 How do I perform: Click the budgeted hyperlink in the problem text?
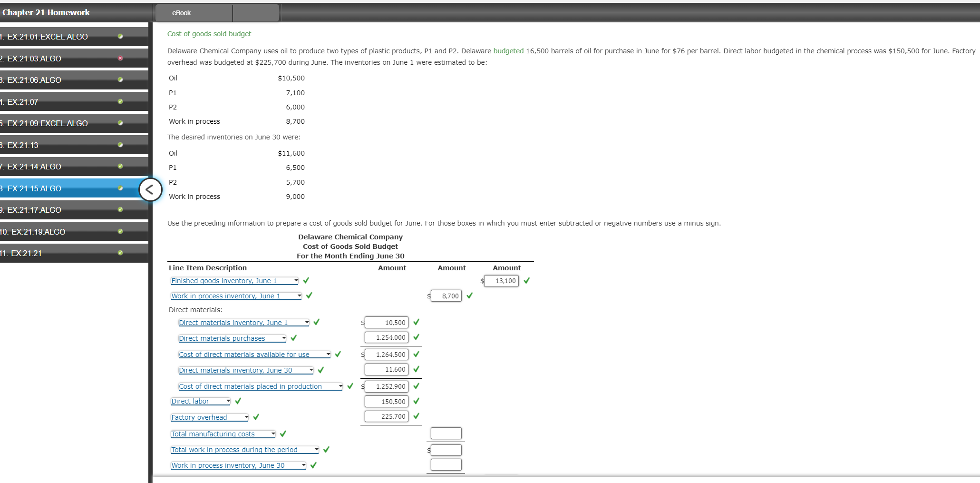(x=510, y=51)
